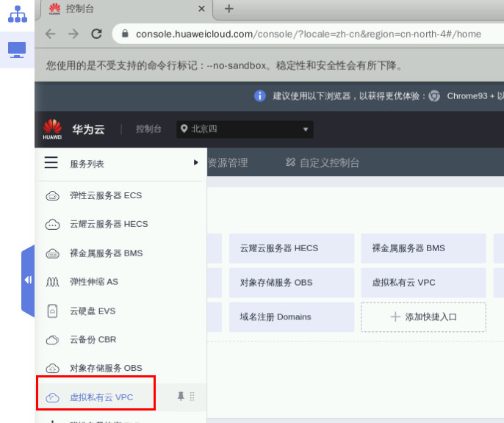
Task: Expand 服务列表 with its arrow
Action: point(195,162)
